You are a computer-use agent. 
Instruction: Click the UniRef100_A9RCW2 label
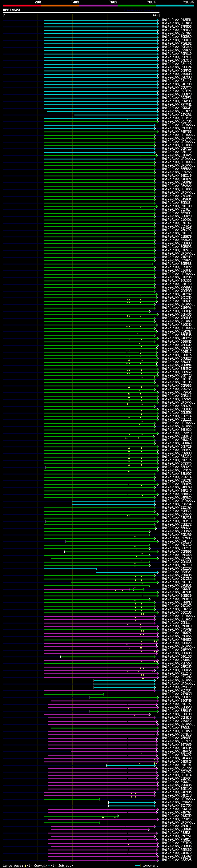pos(176,108)
